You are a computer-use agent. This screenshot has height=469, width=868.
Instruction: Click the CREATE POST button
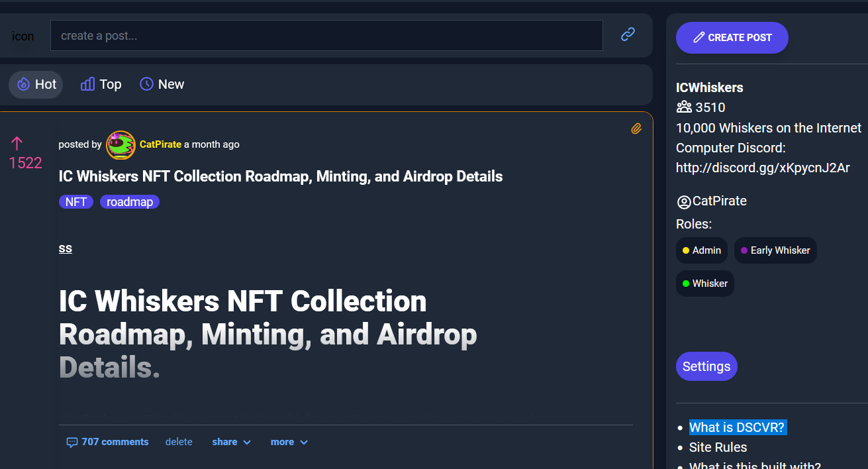coord(732,38)
